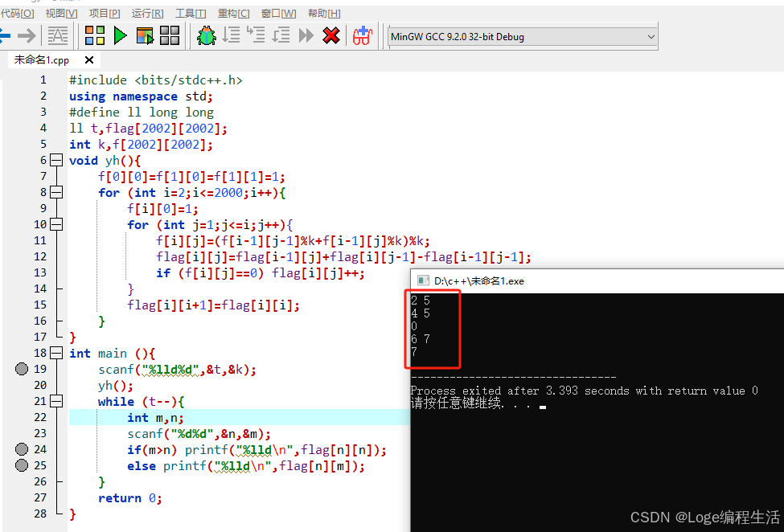784x532 pixels.
Task: Go back with the blue left-arrow icon
Action: [5, 36]
